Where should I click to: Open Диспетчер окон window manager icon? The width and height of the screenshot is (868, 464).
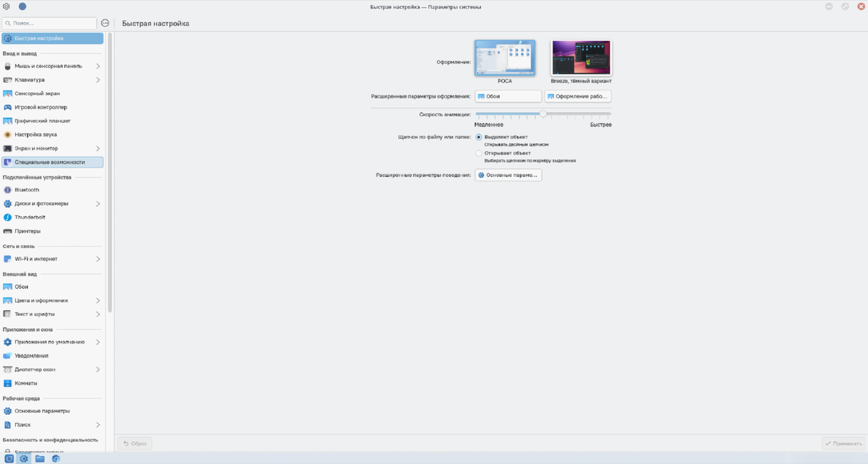8,369
